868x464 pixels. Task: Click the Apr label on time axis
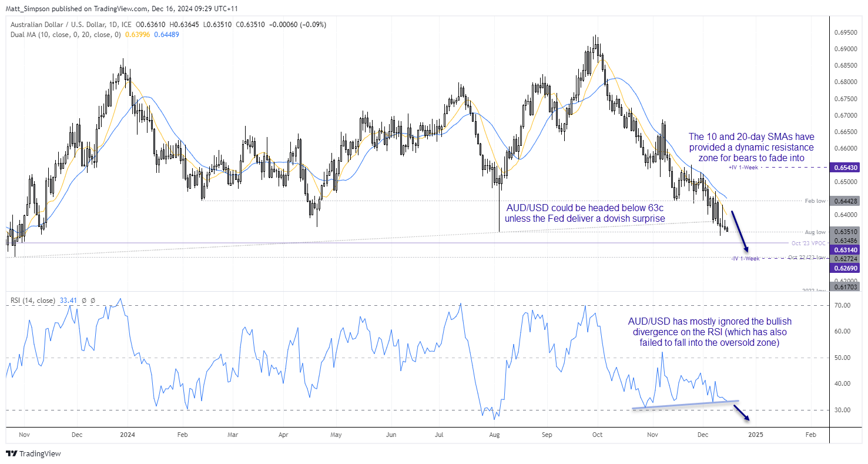[284, 435]
